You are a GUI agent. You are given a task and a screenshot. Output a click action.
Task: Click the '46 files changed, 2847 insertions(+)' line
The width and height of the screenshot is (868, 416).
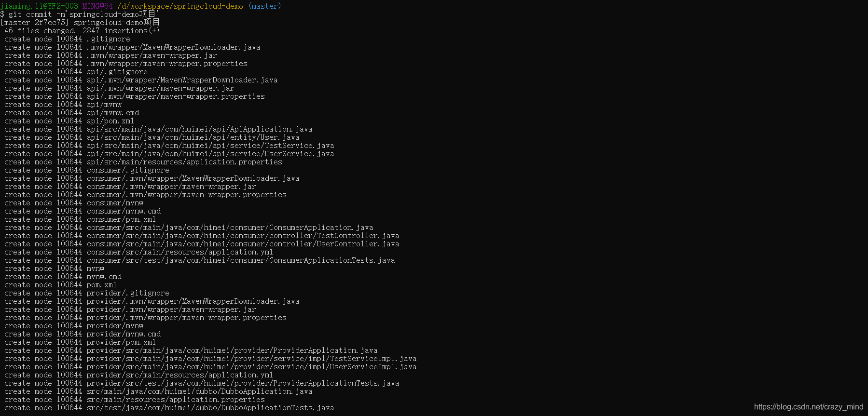[x=82, y=31]
